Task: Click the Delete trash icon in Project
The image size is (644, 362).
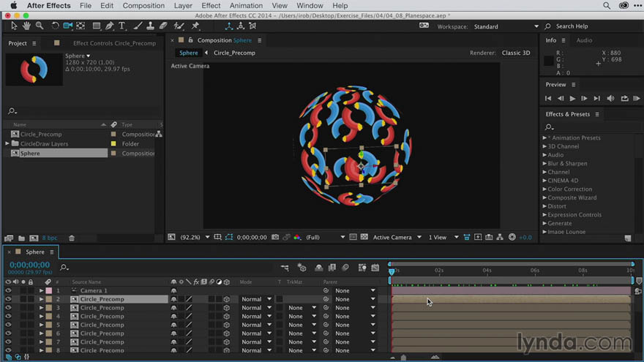Action: 72,238
